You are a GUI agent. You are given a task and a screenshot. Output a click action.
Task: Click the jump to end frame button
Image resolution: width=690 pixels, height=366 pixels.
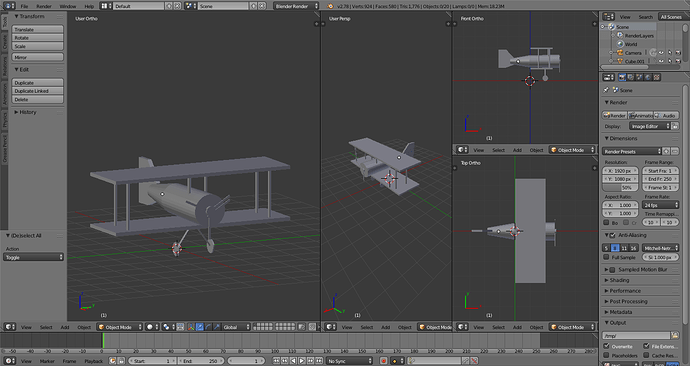[319, 361]
